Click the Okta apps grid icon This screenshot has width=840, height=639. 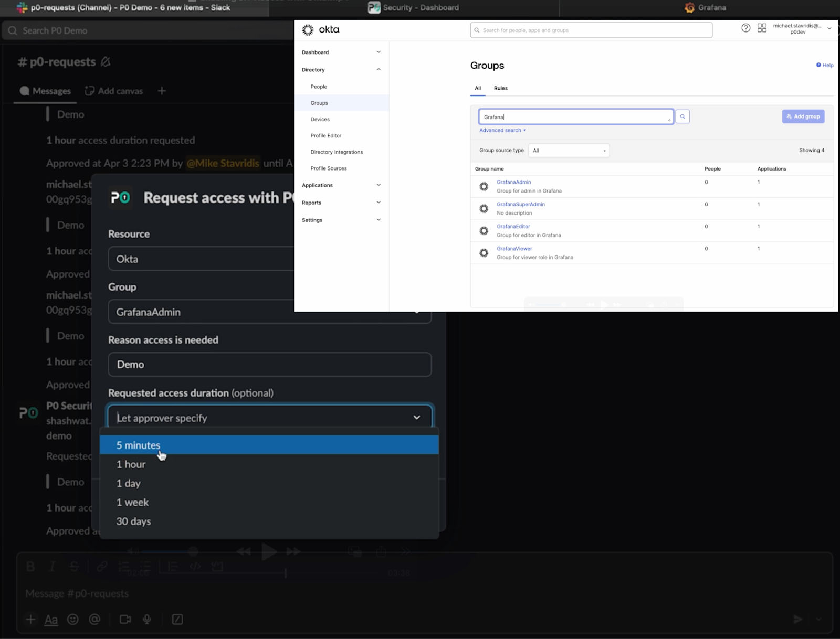[762, 28]
